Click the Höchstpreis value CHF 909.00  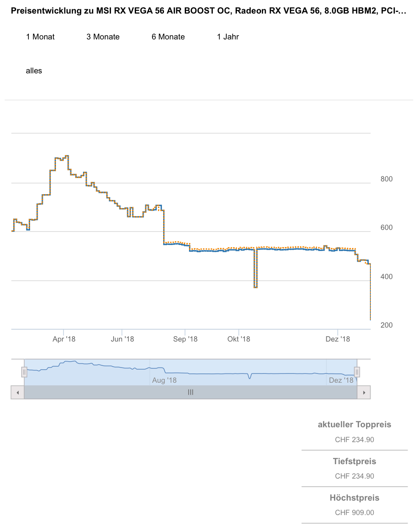pyautogui.click(x=355, y=513)
